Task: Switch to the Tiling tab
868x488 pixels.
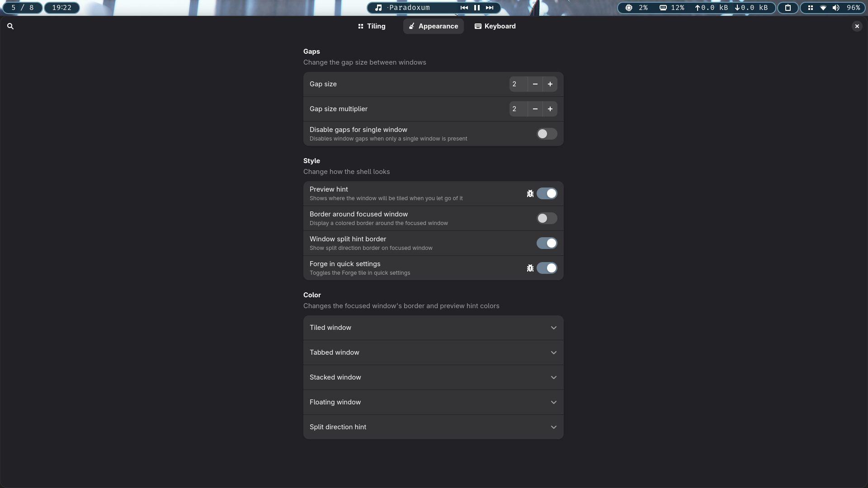Action: [372, 26]
